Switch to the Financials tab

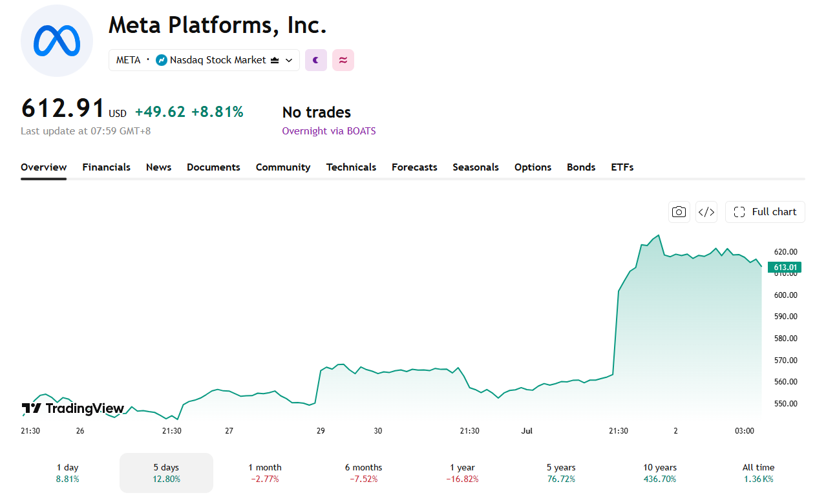coord(106,167)
